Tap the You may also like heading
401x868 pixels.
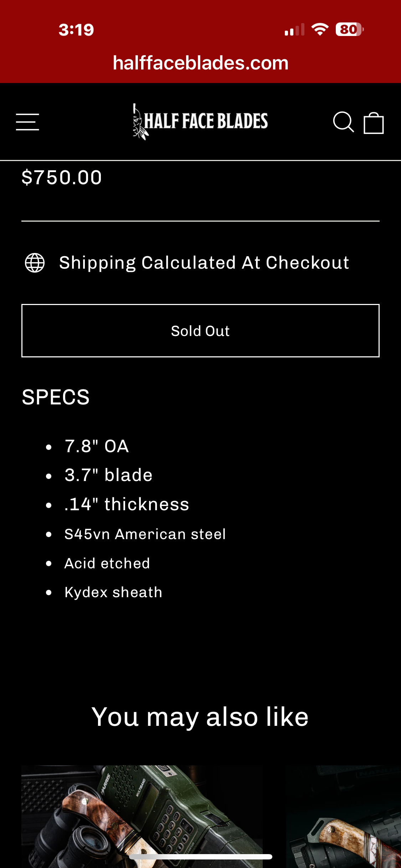coord(200,717)
